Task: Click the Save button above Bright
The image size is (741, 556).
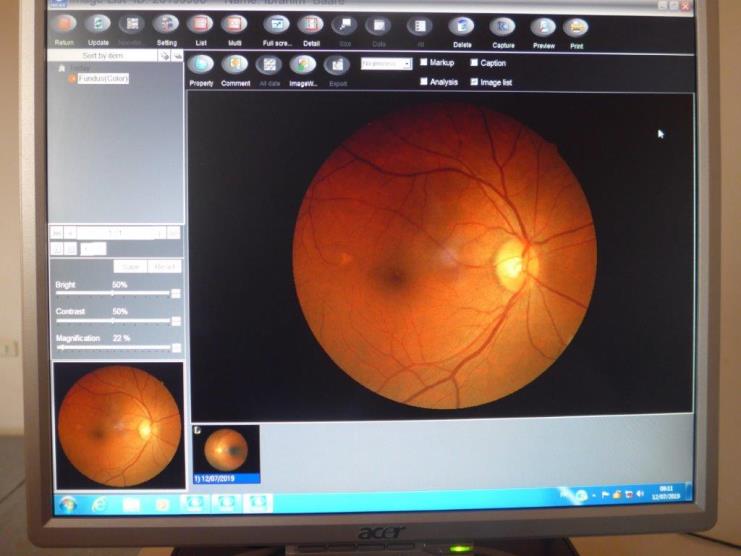Action: [130, 267]
